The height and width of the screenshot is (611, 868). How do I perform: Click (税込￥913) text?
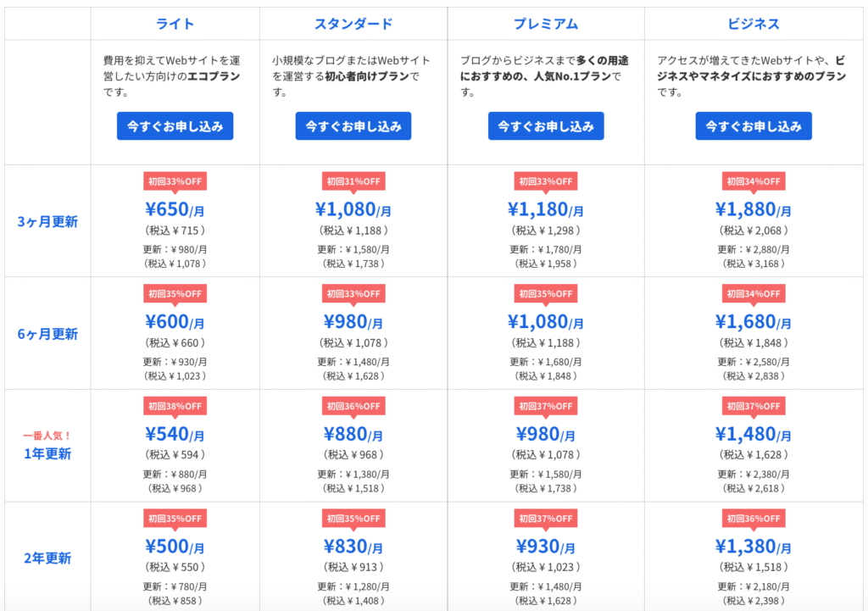click(353, 567)
